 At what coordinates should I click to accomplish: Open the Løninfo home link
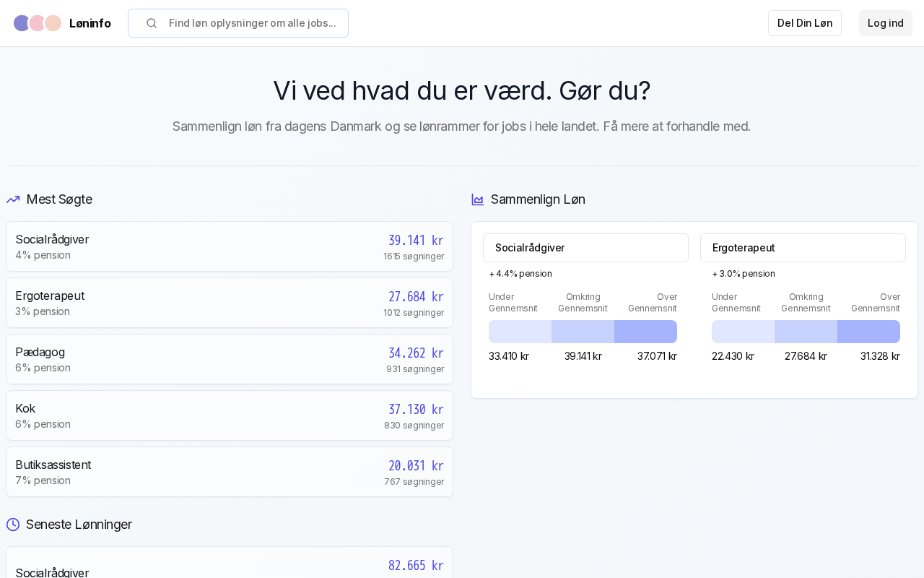click(90, 23)
